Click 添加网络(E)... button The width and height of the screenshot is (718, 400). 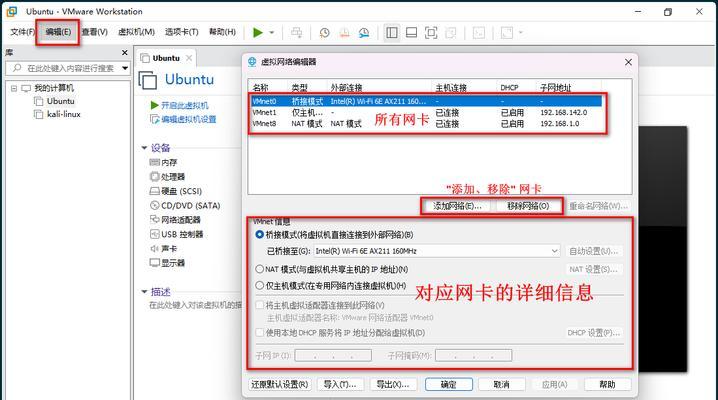coord(457,206)
